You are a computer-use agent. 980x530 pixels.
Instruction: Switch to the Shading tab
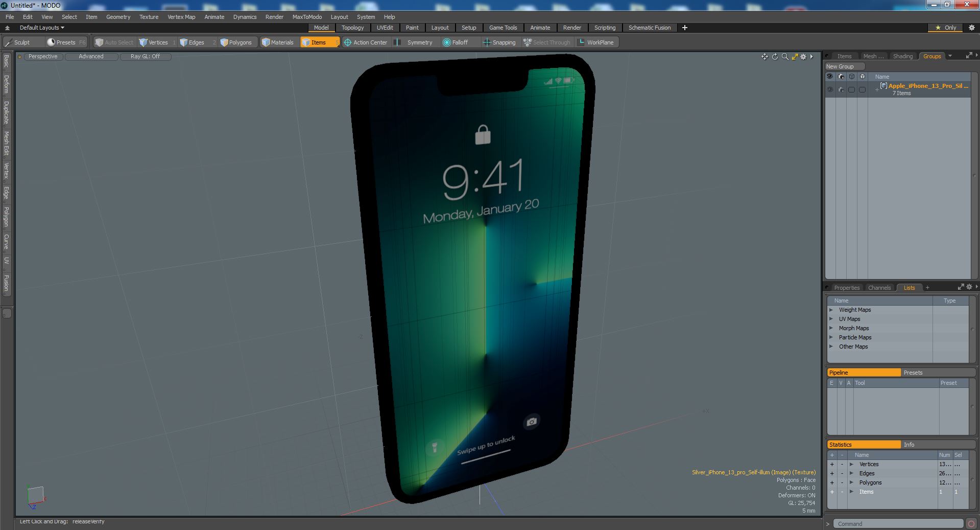[x=902, y=56]
